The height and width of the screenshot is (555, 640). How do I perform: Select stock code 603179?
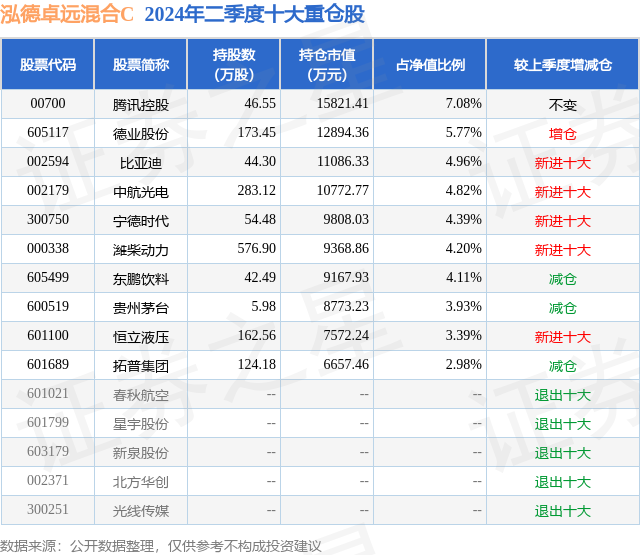coord(48,451)
